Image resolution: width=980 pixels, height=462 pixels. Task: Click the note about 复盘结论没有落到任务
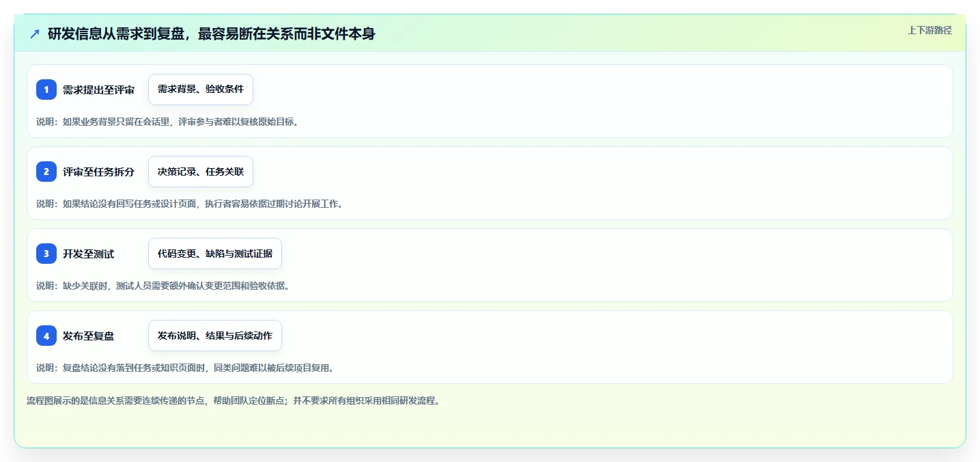[185, 368]
